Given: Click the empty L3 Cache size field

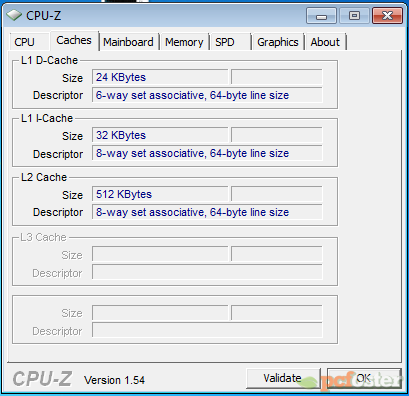Looking at the screenshot, I should [x=160, y=254].
